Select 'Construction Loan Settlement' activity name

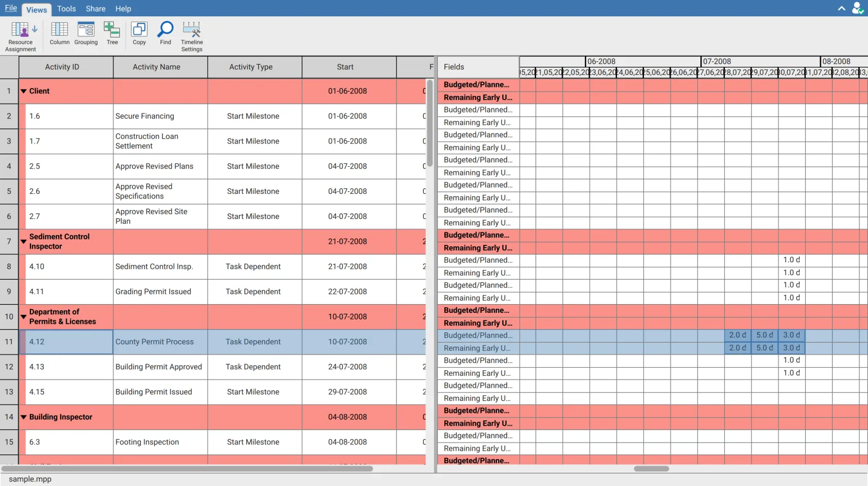pyautogui.click(x=160, y=141)
